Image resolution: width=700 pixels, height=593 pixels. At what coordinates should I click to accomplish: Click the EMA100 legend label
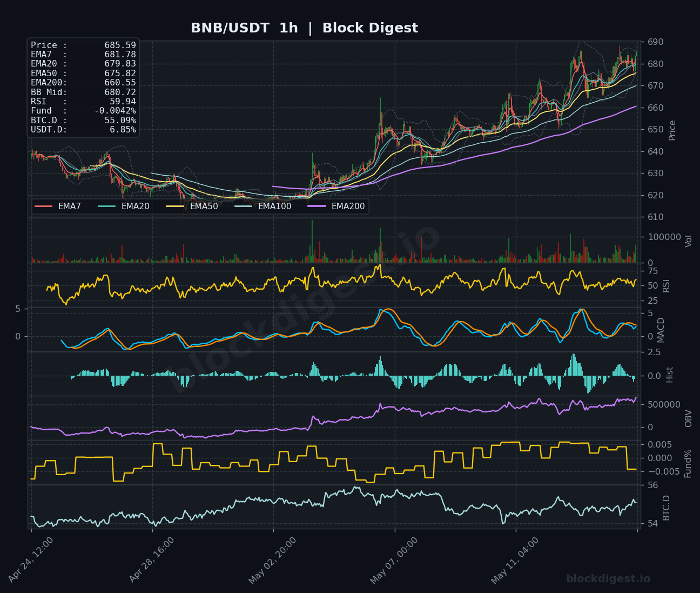[x=275, y=206]
